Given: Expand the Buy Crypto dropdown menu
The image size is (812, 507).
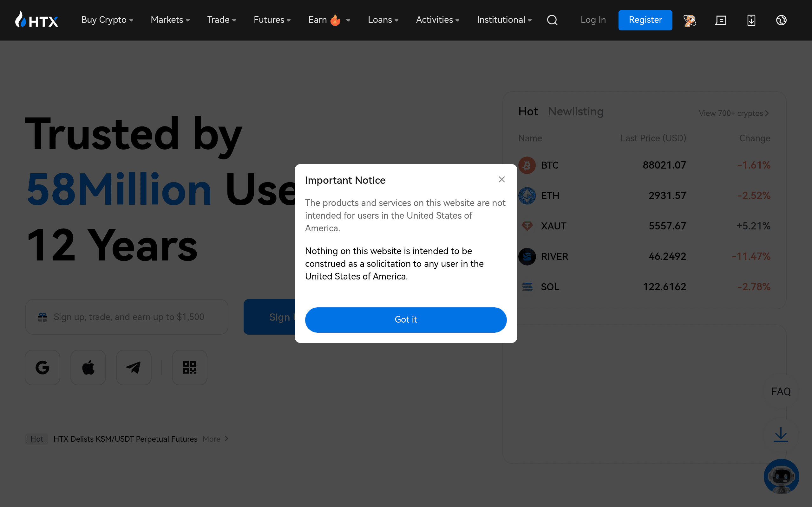Looking at the screenshot, I should (108, 20).
